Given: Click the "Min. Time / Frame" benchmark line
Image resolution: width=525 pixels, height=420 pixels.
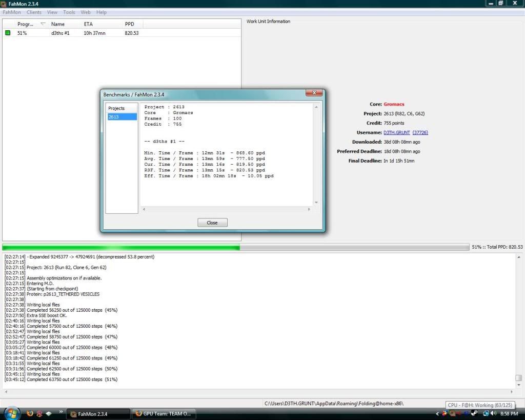Looking at the screenshot, I should pos(205,153).
